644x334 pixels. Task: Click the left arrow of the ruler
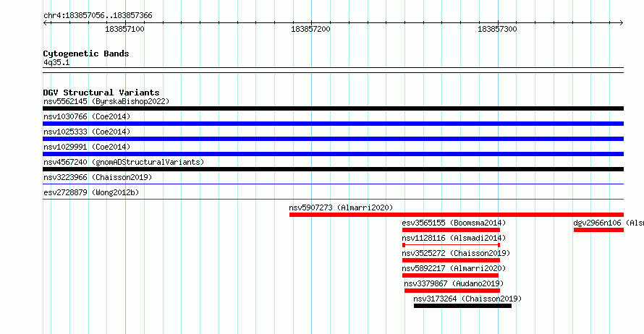45,23
